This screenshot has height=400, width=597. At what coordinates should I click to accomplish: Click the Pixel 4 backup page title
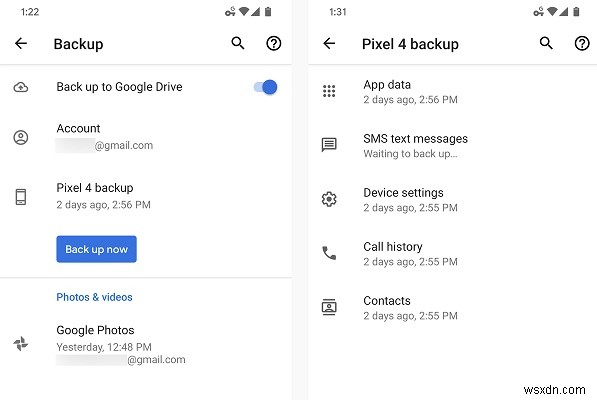pos(410,44)
